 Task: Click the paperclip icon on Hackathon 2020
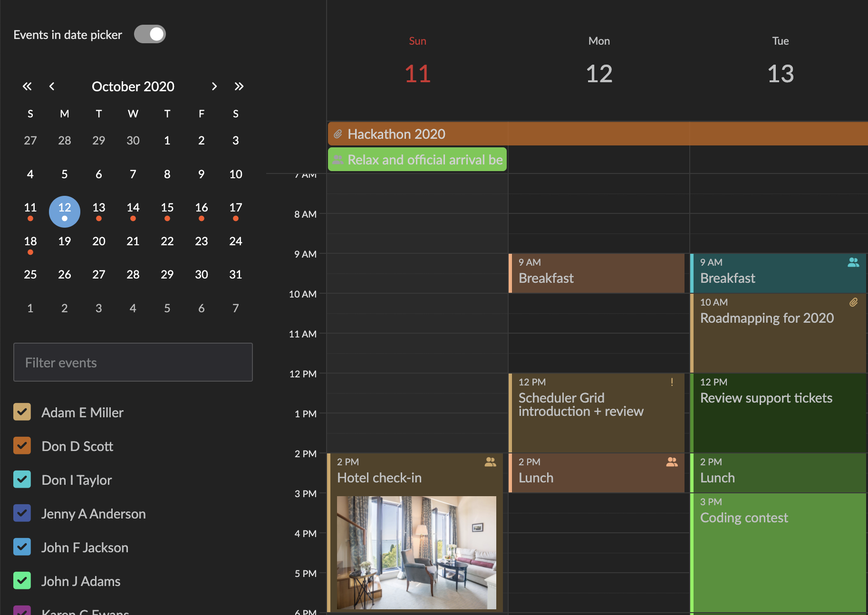(x=338, y=134)
